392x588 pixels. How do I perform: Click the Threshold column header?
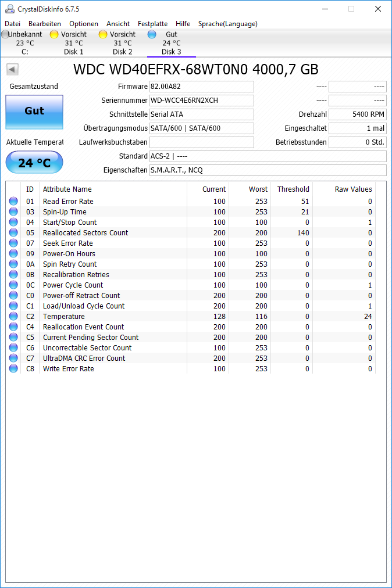(x=292, y=189)
